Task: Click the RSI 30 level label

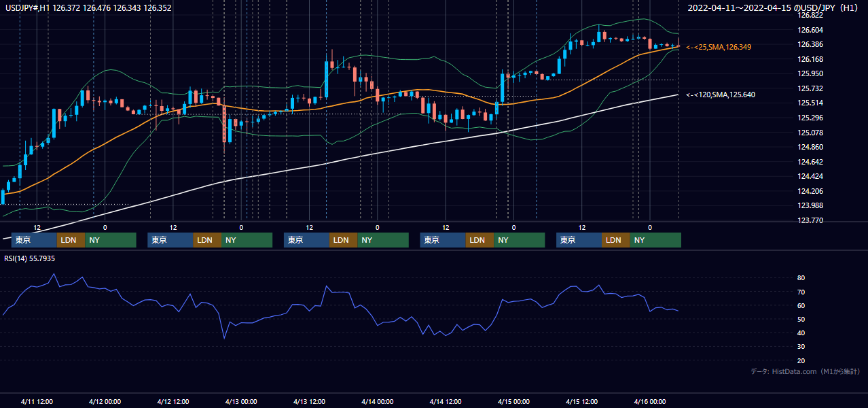Action: (x=801, y=346)
